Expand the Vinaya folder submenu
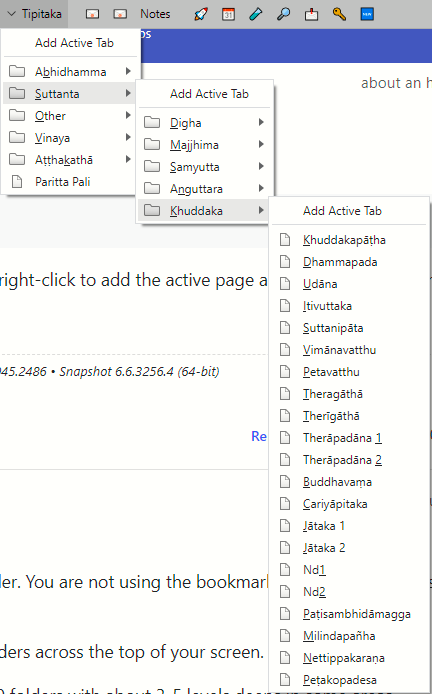The height and width of the screenshot is (694, 432). 71,138
